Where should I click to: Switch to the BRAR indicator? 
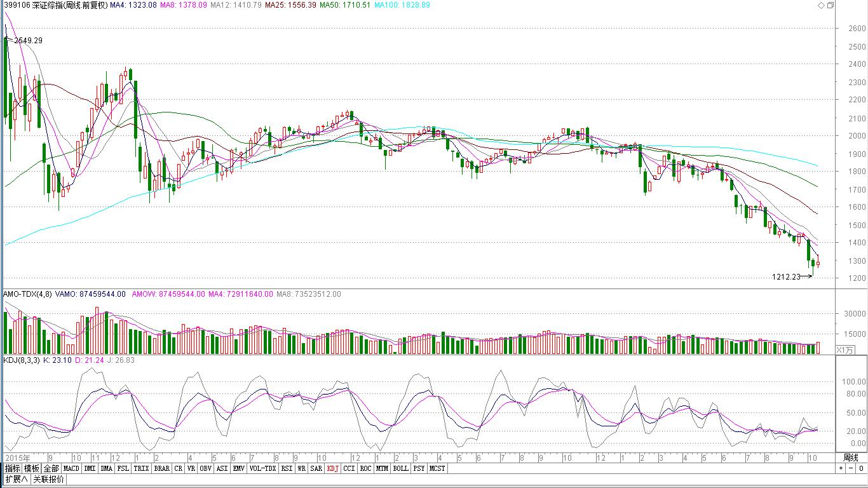tap(162, 468)
